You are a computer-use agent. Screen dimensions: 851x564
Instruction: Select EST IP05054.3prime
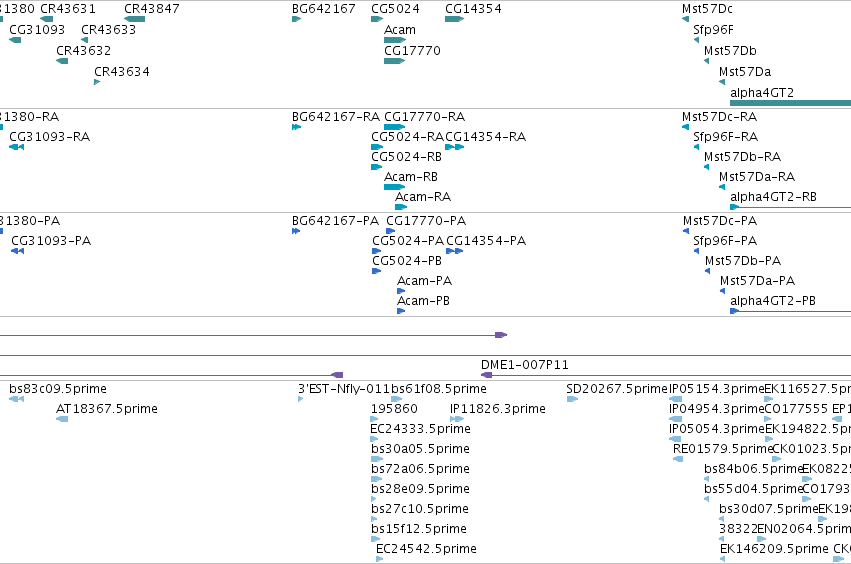(716, 429)
